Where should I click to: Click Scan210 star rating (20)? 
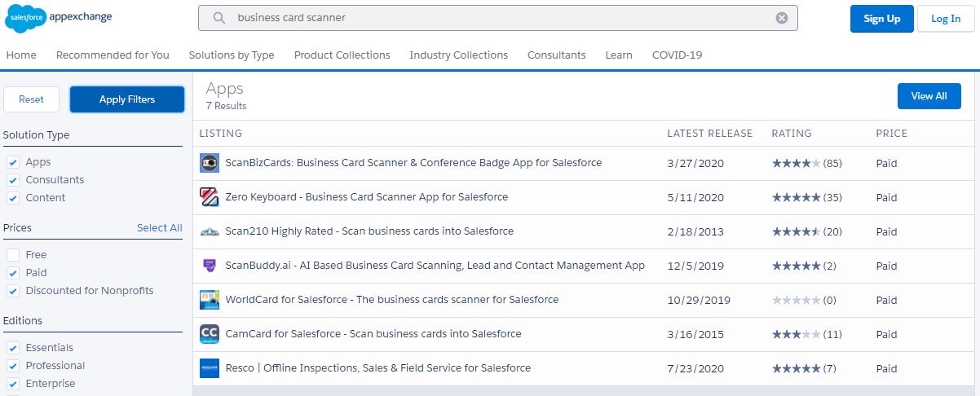(806, 231)
